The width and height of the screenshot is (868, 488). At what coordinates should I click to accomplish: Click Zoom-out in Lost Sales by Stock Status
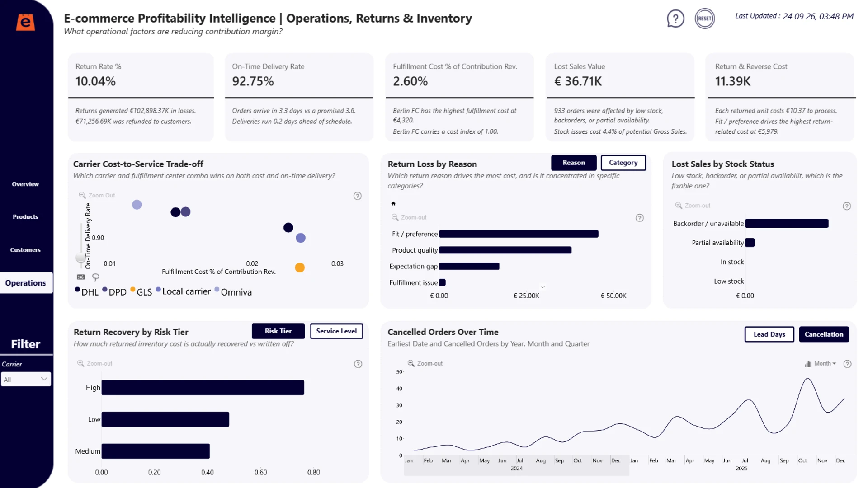(x=693, y=206)
